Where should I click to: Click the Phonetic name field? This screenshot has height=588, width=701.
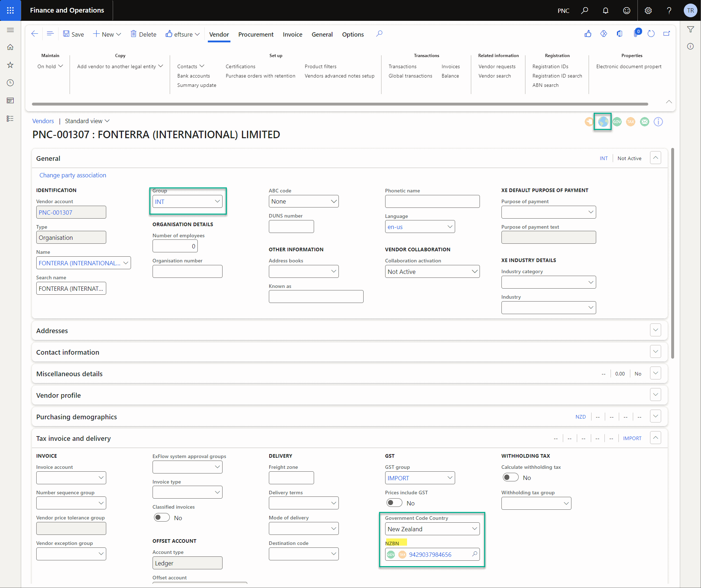coord(432,201)
